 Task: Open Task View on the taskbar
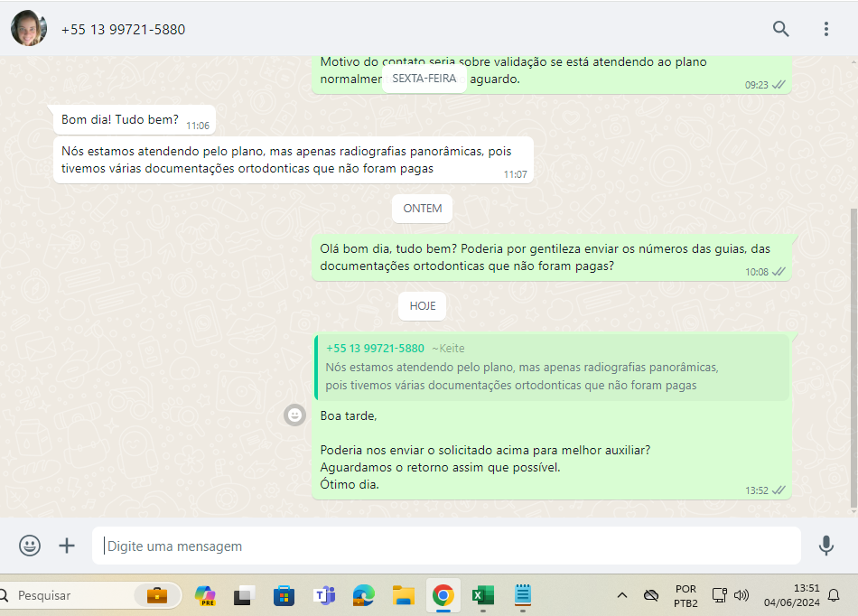click(245, 595)
